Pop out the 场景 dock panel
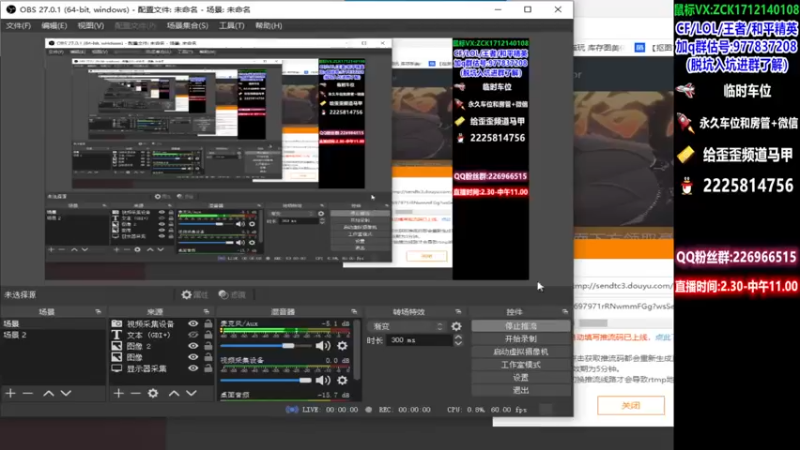 tap(98, 312)
